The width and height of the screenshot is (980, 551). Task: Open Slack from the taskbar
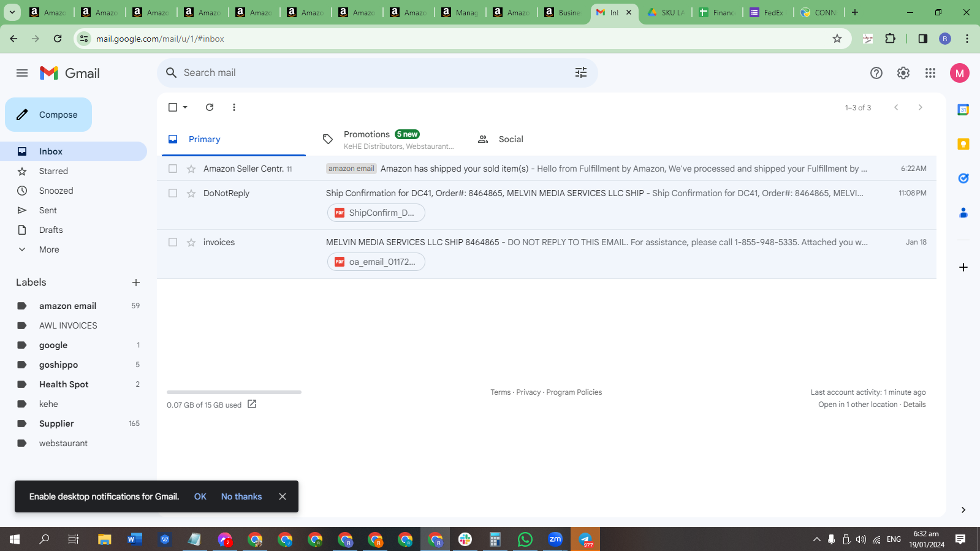465,539
